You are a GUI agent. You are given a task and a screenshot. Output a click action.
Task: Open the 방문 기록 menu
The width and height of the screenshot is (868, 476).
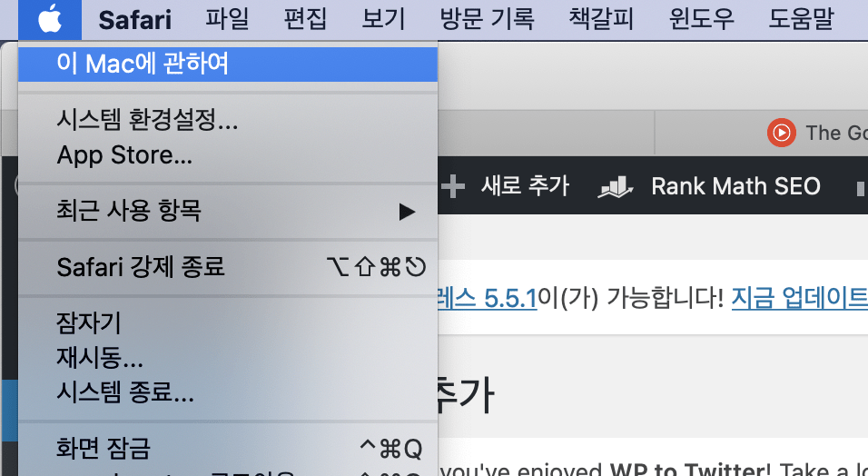[x=488, y=19]
